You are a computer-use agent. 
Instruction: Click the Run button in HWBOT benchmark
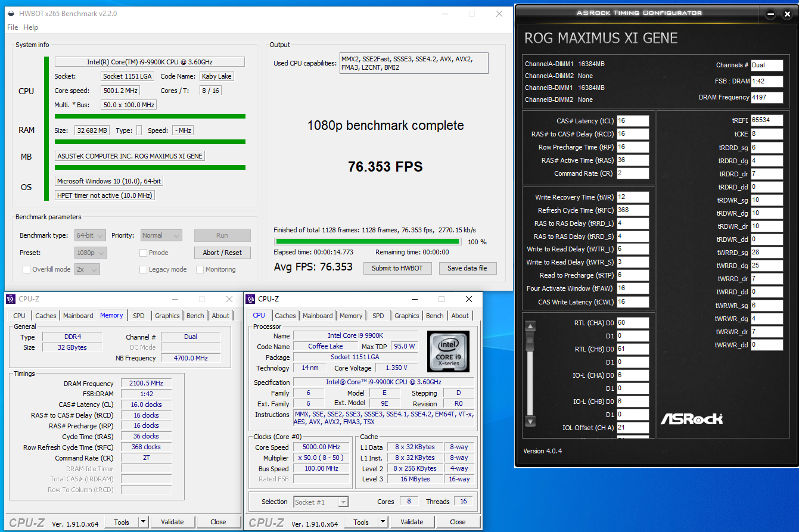pyautogui.click(x=222, y=235)
